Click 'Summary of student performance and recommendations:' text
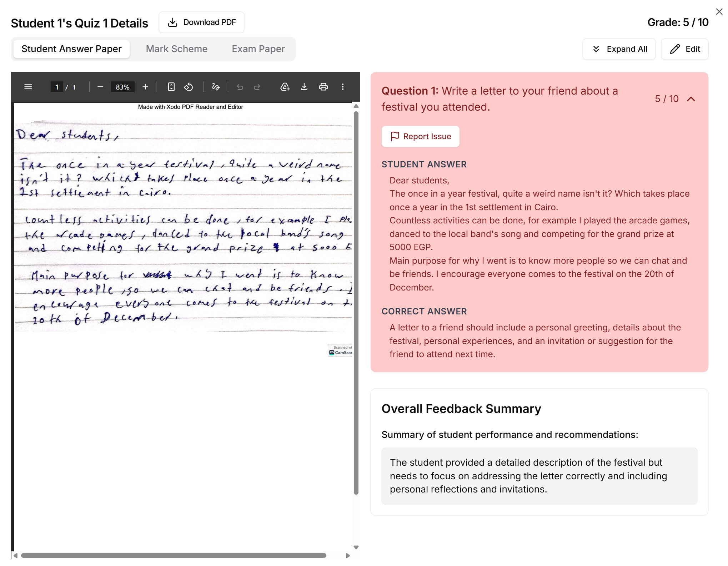Viewport: 728px width, 566px height. pos(509,435)
